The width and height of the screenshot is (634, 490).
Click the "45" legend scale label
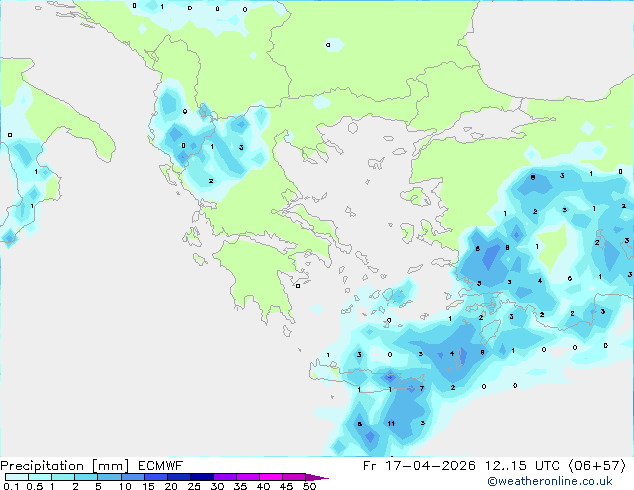[x=286, y=486]
